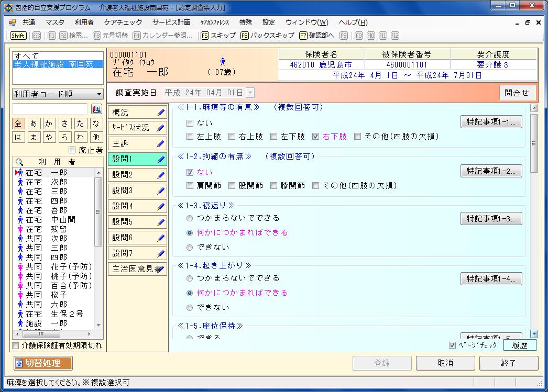The height and width of the screenshot is (392, 548).
Task: Click the pencil icon on 主訴 tab
Action: (x=161, y=143)
